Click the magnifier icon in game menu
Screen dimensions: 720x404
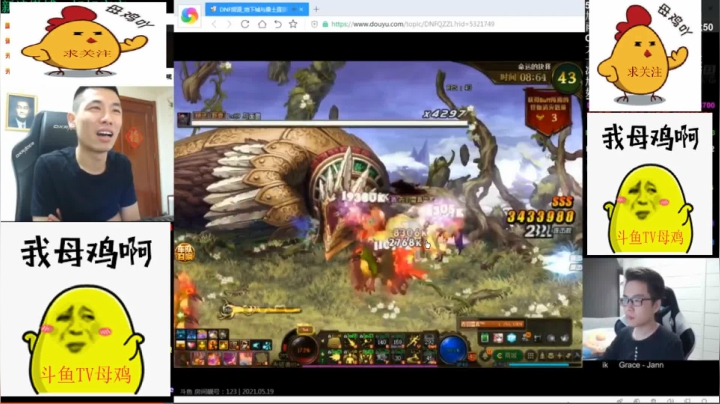[551, 338]
